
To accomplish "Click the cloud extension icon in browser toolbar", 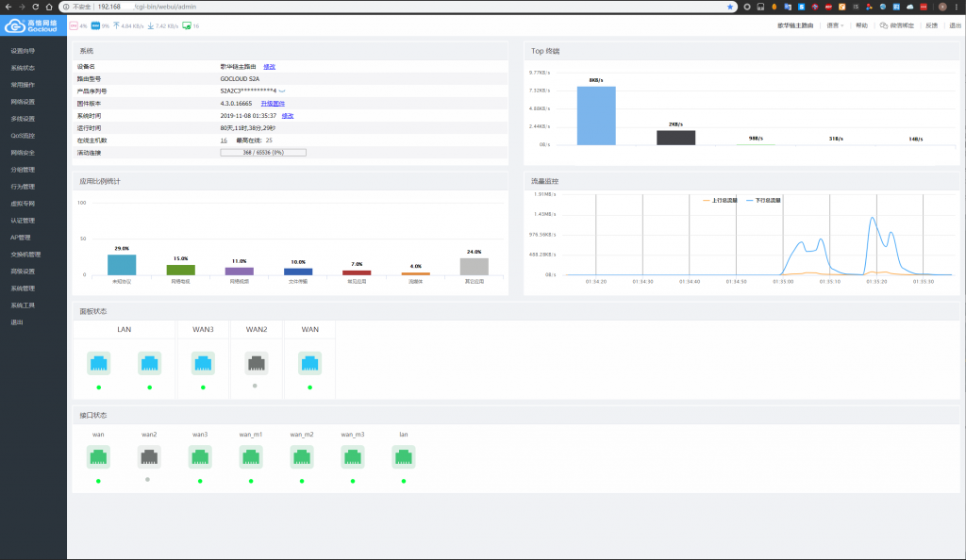I will (910, 7).
